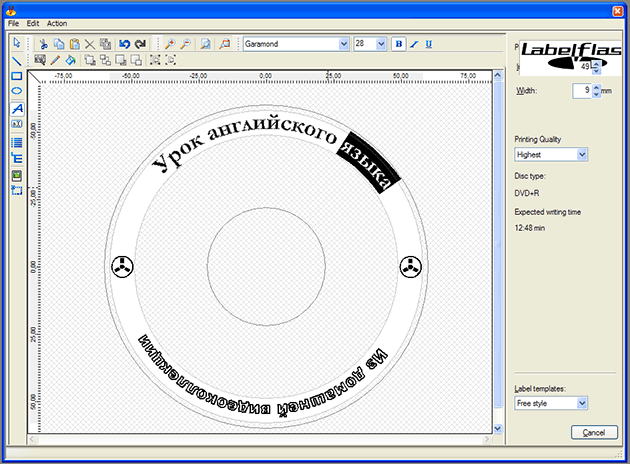The height and width of the screenshot is (464, 630).
Task: Select the arrow pointer tool
Action: [x=16, y=44]
